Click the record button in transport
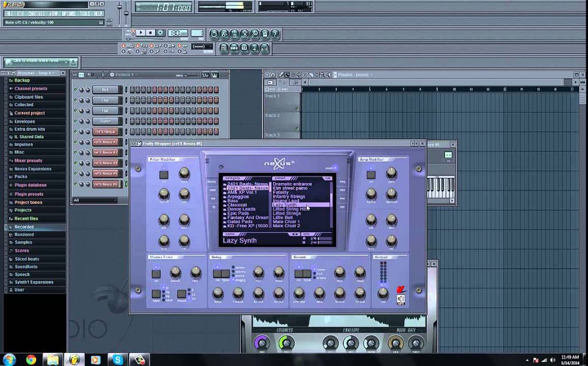This screenshot has width=588, height=366. pyautogui.click(x=161, y=33)
